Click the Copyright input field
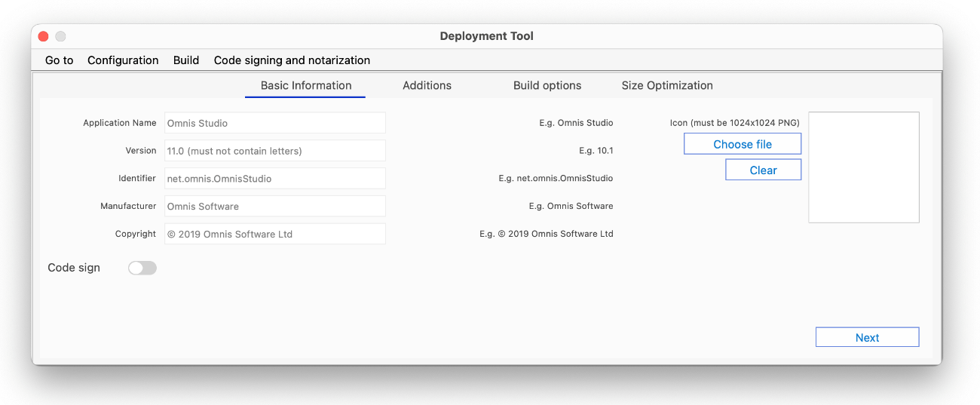Image resolution: width=980 pixels, height=405 pixels. [x=275, y=234]
